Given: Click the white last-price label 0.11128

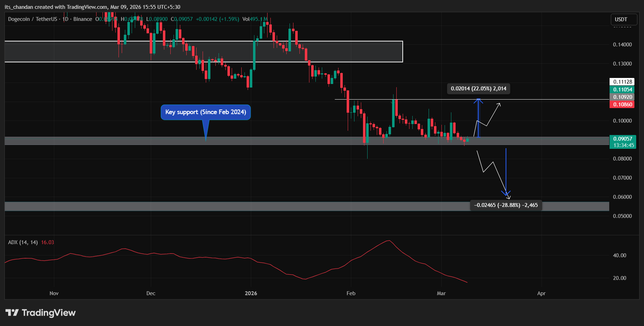Looking at the screenshot, I should [x=622, y=82].
